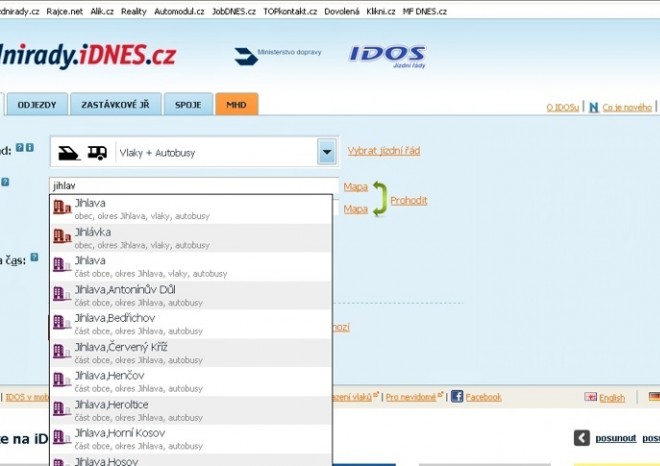Click the blue N news icon
The image size is (660, 466).
click(x=593, y=107)
